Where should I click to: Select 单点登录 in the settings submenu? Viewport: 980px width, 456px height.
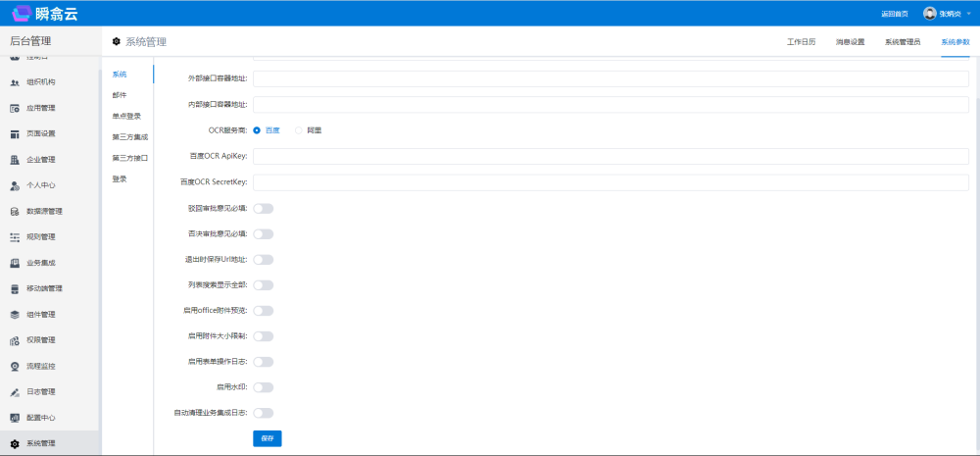pos(126,116)
